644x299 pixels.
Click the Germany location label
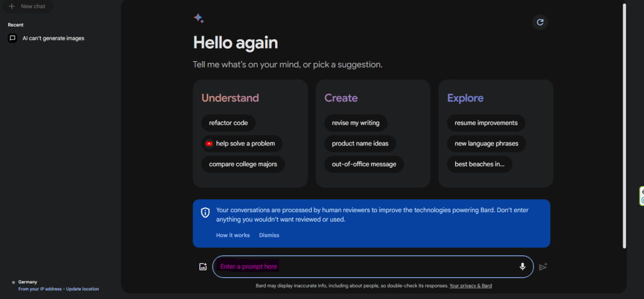coord(28,282)
